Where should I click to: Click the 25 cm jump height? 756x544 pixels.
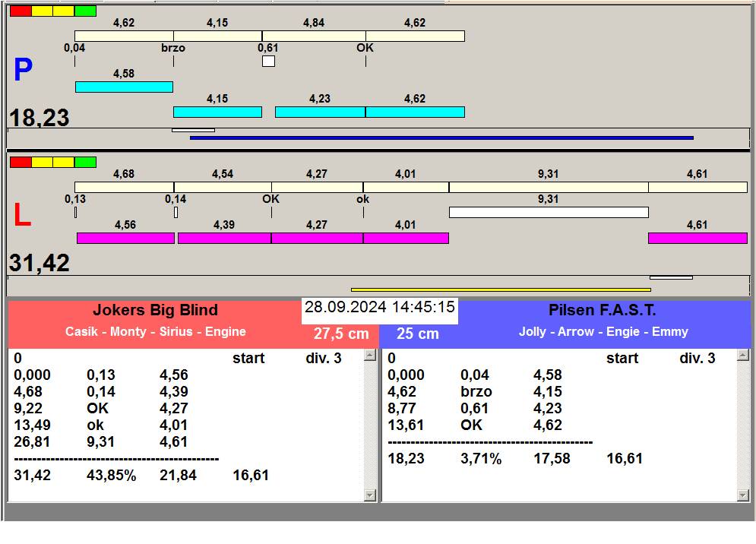(x=418, y=334)
